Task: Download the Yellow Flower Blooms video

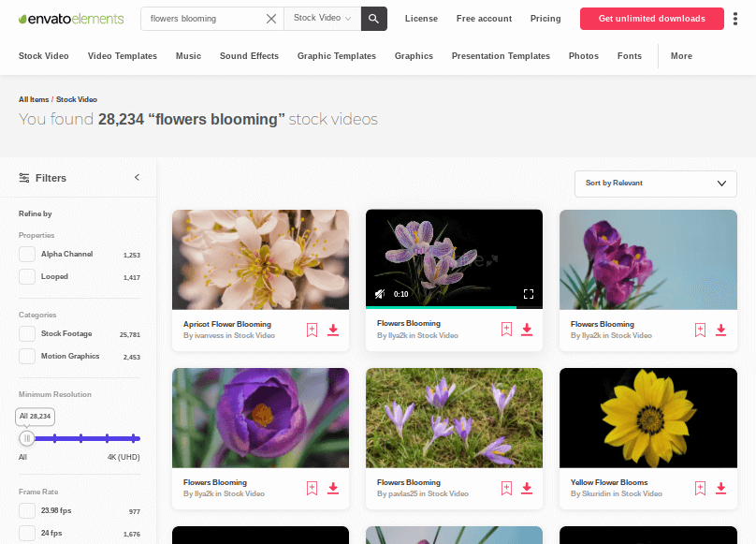Action: coord(720,489)
